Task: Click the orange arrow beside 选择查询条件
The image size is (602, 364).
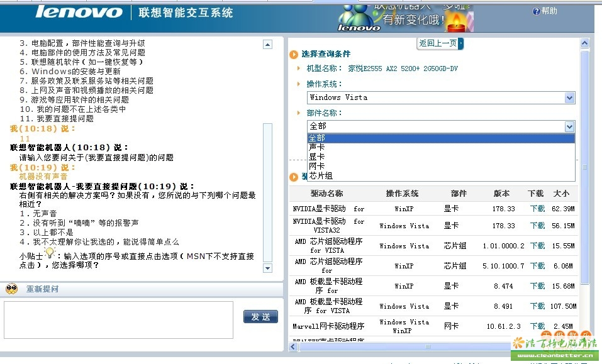Action: coord(294,55)
